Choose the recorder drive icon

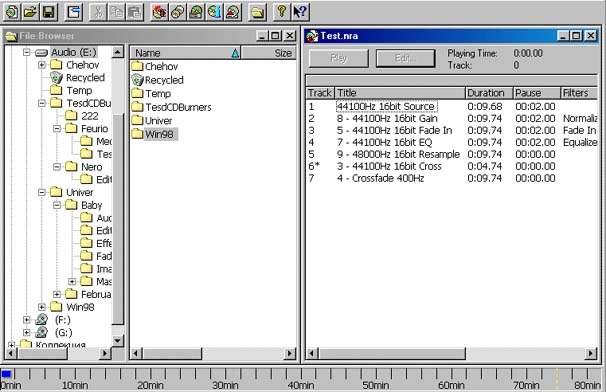pyautogui.click(x=196, y=12)
